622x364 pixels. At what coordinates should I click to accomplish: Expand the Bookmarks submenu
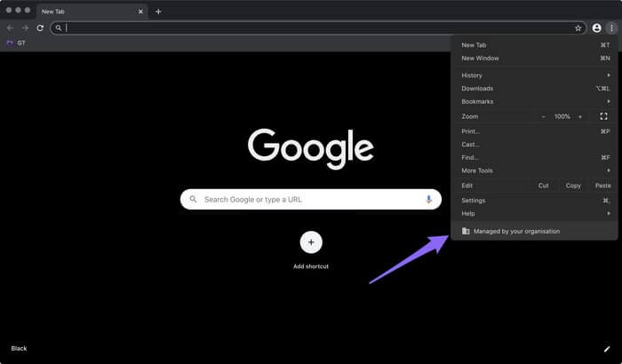[533, 101]
